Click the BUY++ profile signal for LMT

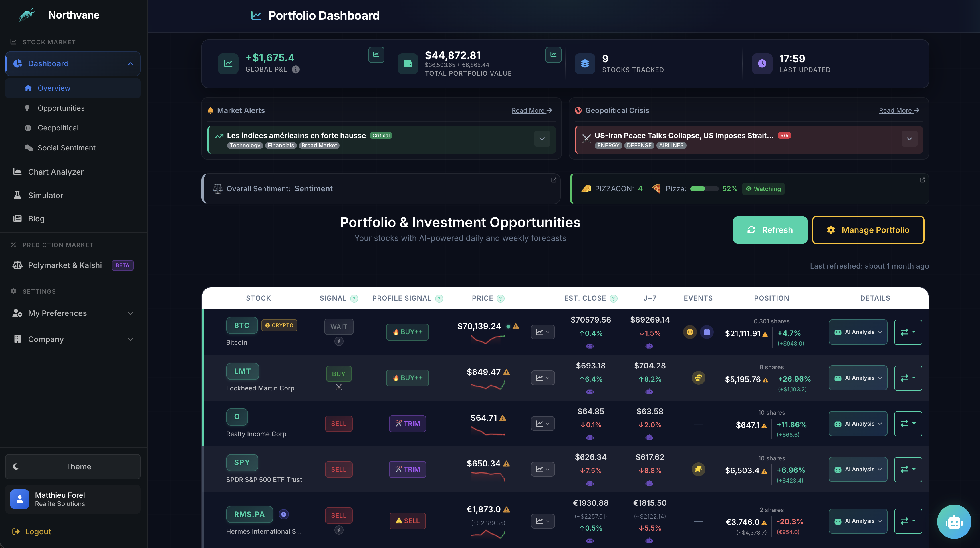[407, 378]
